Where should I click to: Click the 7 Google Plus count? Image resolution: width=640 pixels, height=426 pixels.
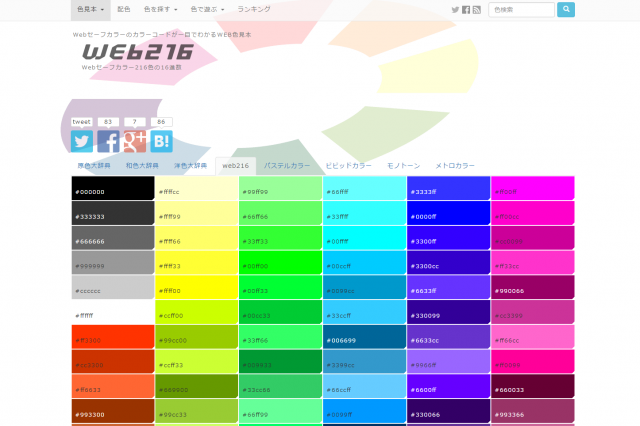(x=134, y=122)
